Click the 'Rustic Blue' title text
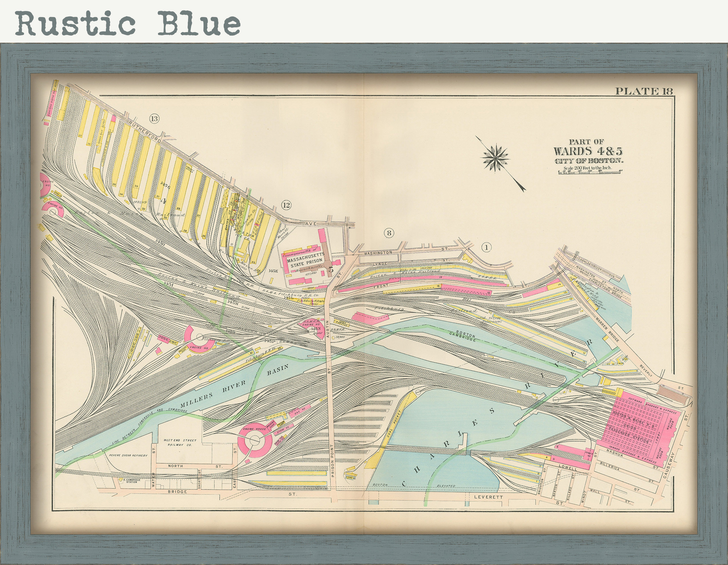 point(128,23)
